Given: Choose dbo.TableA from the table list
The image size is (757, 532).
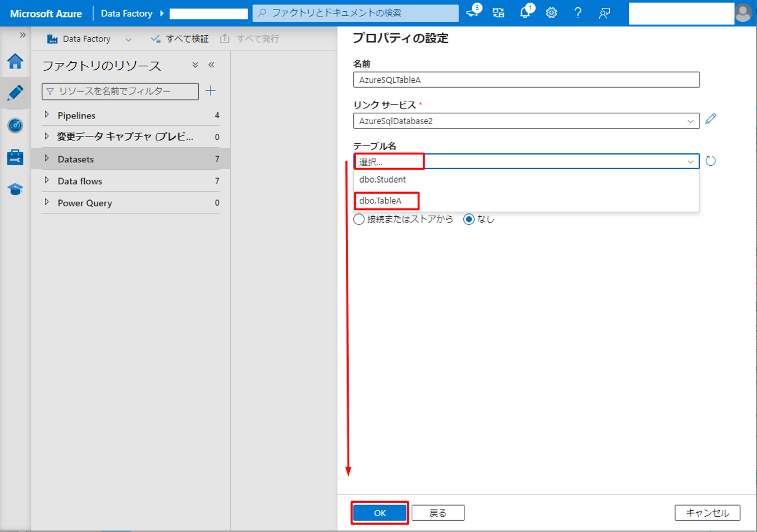Looking at the screenshot, I should click(x=381, y=201).
